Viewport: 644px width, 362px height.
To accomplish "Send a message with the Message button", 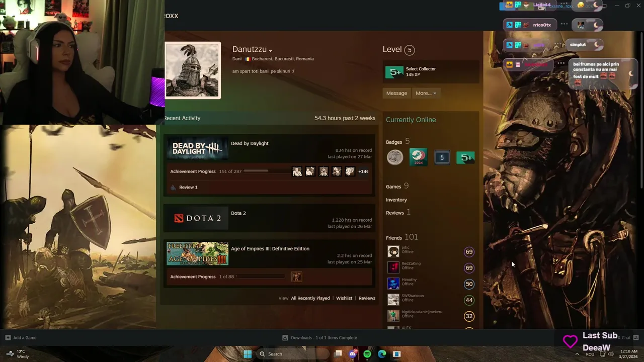I will coord(396,93).
